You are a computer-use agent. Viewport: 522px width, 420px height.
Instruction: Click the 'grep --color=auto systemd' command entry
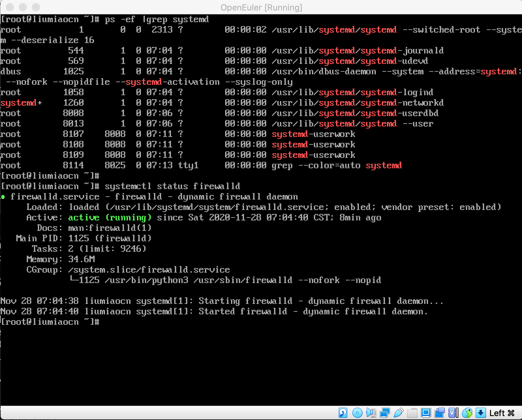tap(337, 165)
